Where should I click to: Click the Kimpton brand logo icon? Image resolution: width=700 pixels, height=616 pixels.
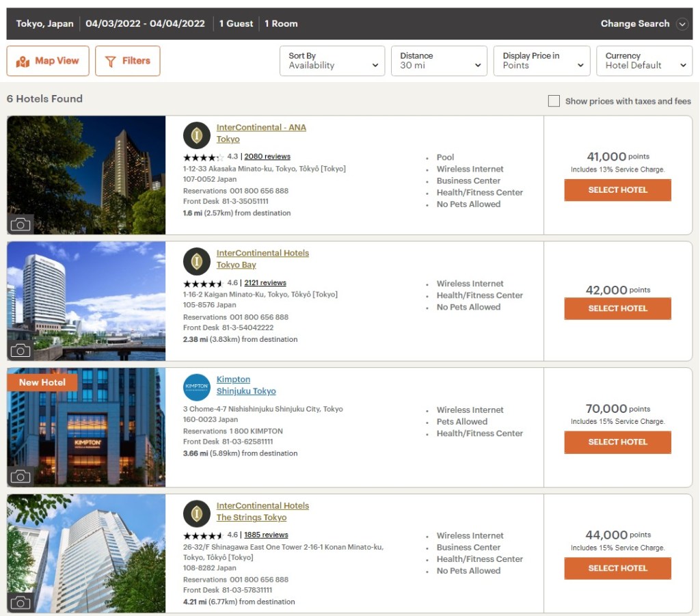[x=197, y=388]
